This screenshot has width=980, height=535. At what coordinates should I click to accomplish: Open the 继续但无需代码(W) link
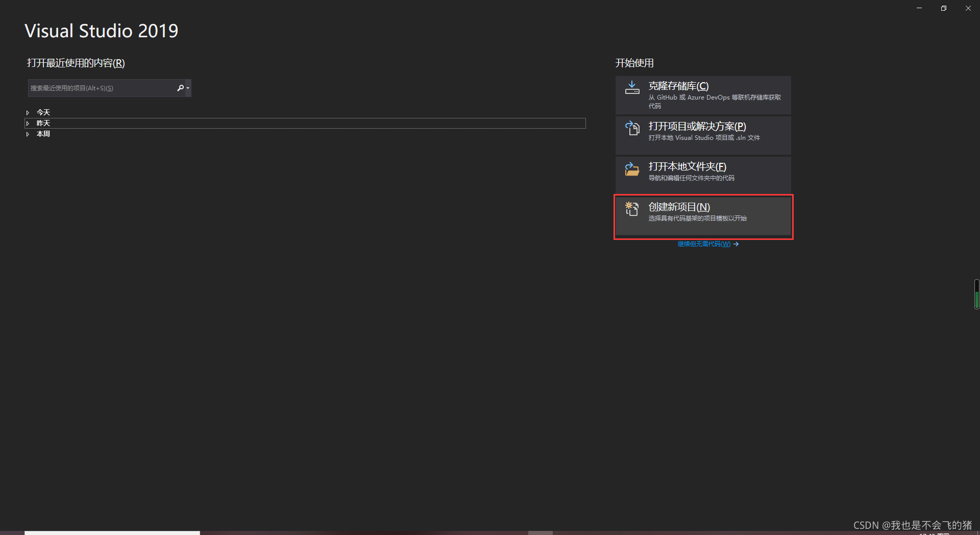click(708, 244)
